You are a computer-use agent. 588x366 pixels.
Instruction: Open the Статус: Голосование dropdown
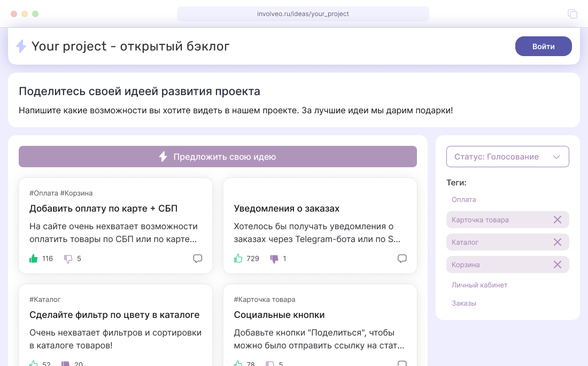(507, 157)
